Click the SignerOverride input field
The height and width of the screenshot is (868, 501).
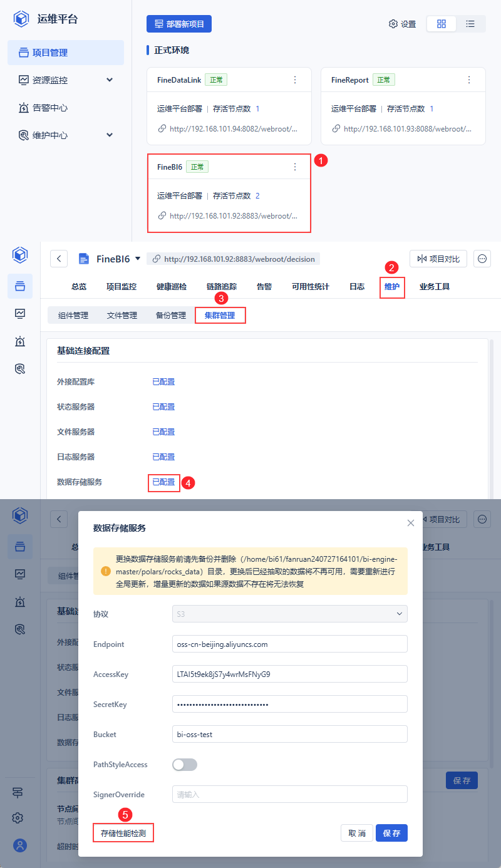[x=290, y=794]
